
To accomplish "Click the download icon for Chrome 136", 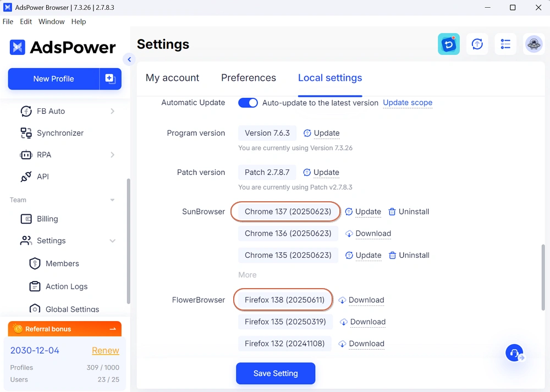I will click(x=349, y=234).
